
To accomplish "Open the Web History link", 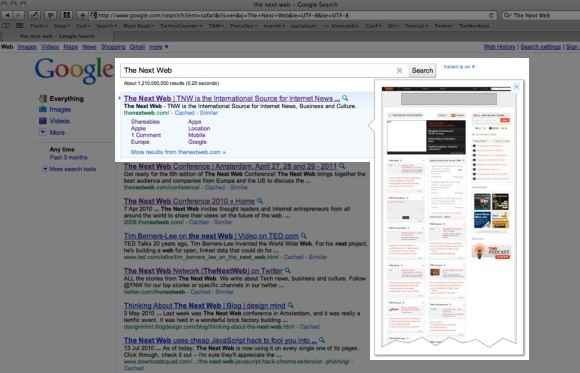I will (499, 47).
